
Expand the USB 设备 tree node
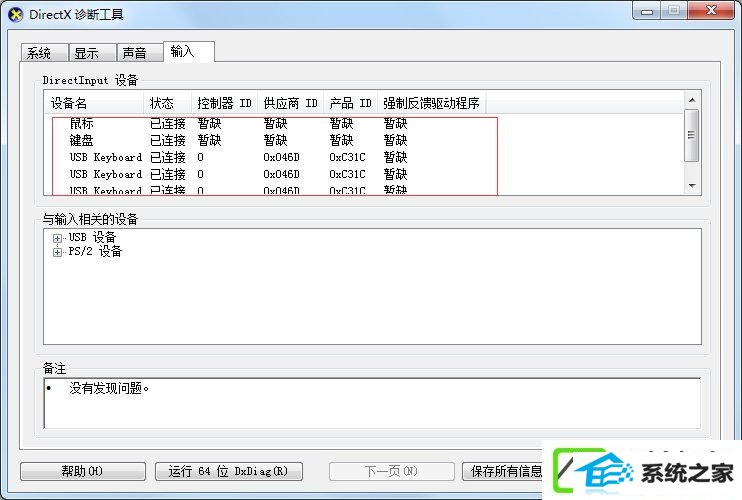click(x=57, y=238)
